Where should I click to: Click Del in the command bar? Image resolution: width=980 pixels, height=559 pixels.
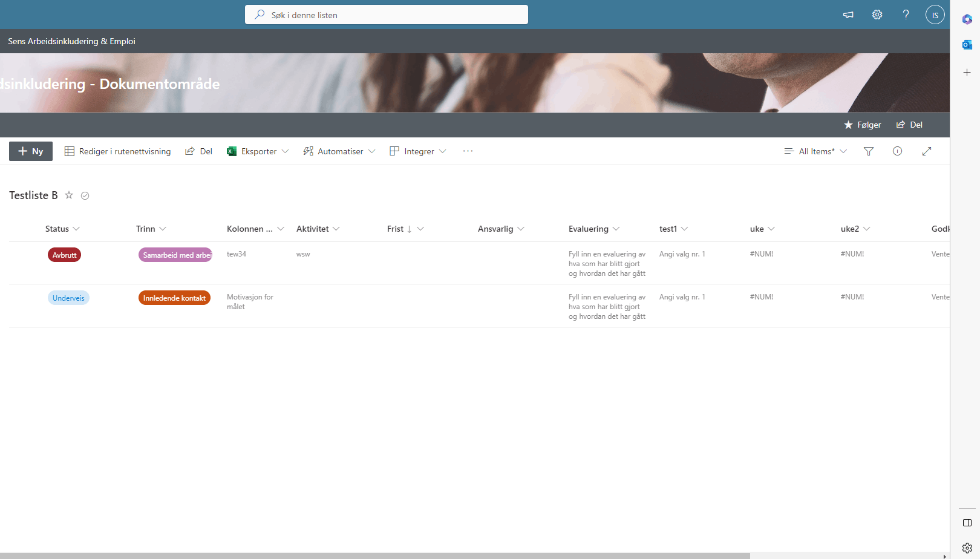[x=198, y=151]
